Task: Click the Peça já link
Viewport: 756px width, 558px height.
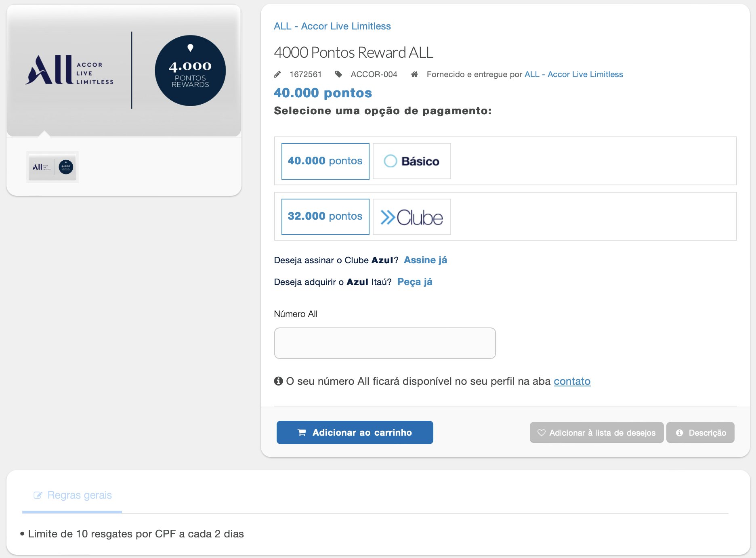Action: (415, 282)
